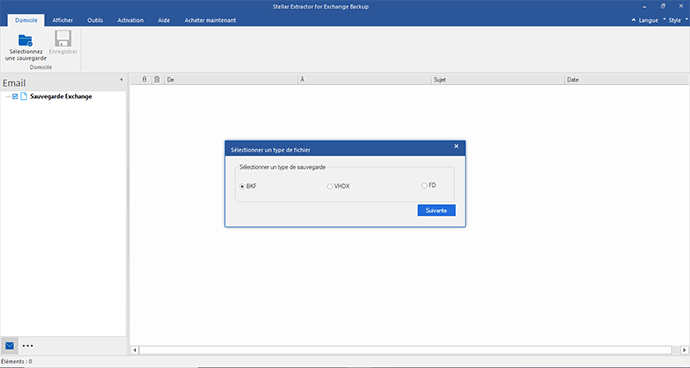Viewport: 690px width, 368px height.
Task: Select the FD radio option
Action: 424,185
